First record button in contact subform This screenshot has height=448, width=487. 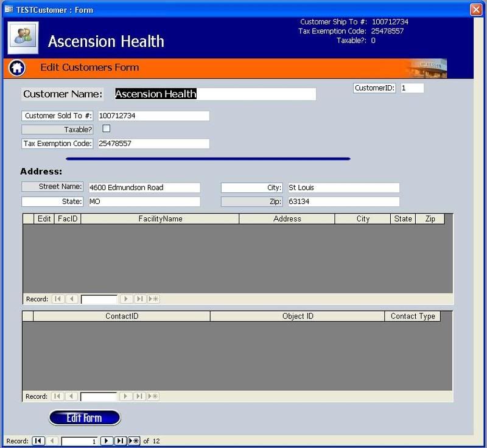point(57,396)
